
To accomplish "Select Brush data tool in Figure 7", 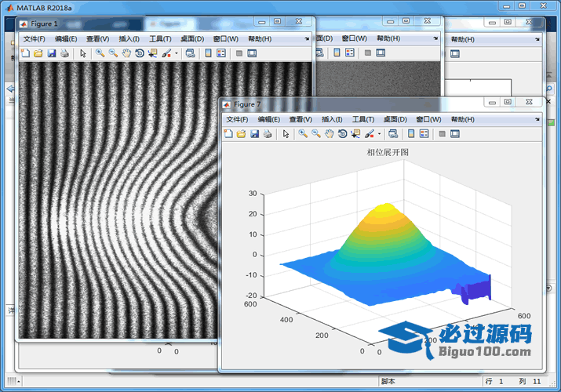I will point(370,134).
